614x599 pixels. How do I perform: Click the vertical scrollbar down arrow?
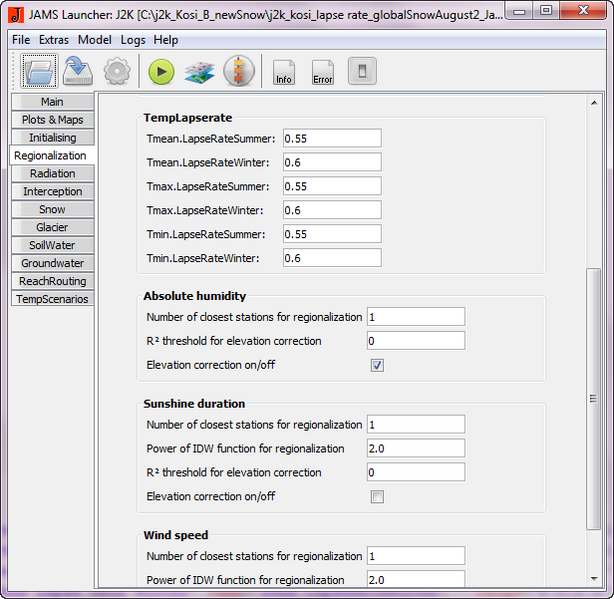coord(595,578)
